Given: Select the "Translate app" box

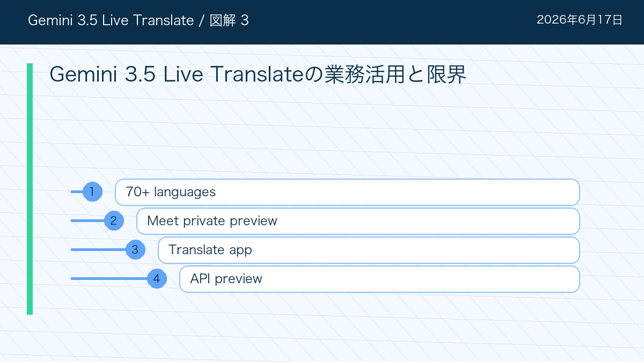Looking at the screenshot, I should click(369, 250).
